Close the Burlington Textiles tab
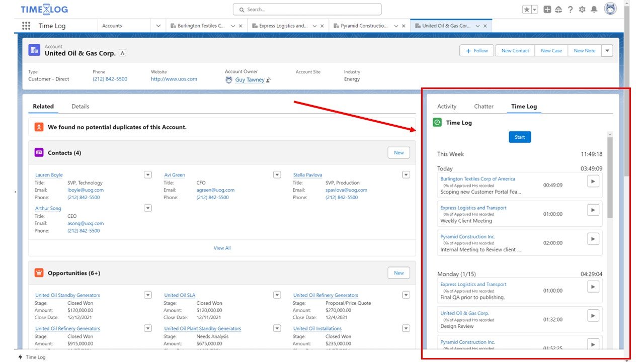644x362 pixels. tap(240, 26)
